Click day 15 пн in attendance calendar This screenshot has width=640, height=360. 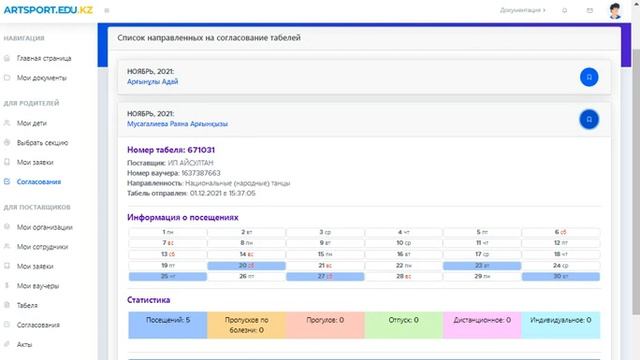pyautogui.click(x=325, y=254)
